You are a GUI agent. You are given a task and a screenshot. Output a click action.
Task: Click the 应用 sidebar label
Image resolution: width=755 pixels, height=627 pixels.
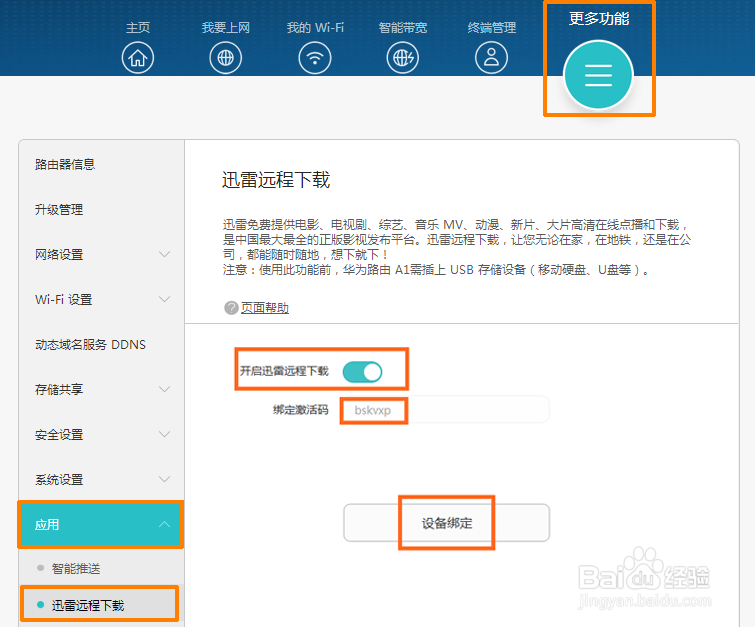click(47, 524)
